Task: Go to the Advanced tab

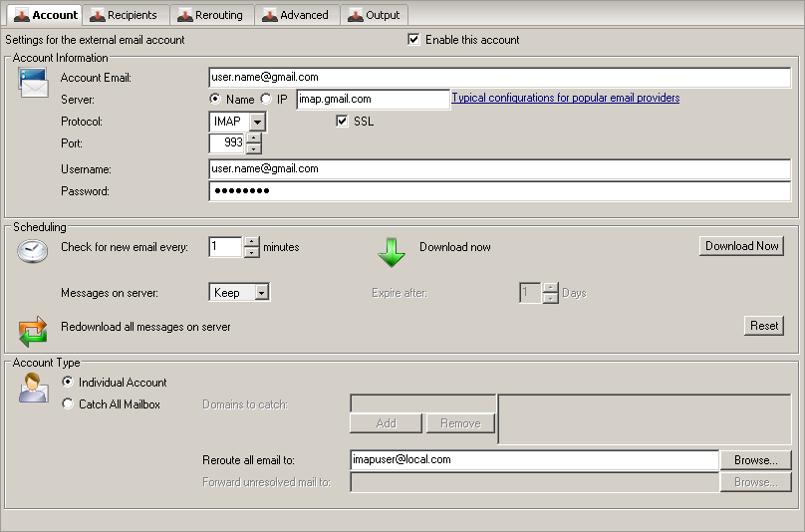Action: tap(296, 15)
